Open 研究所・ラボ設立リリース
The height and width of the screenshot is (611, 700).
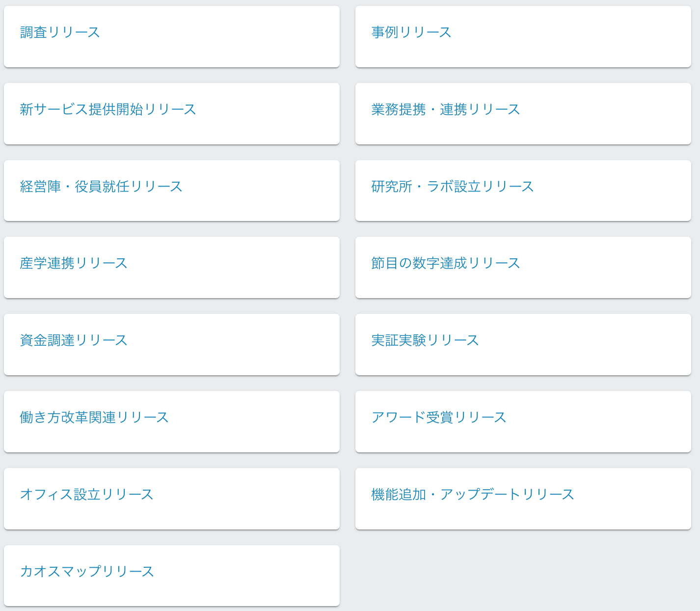(x=452, y=186)
